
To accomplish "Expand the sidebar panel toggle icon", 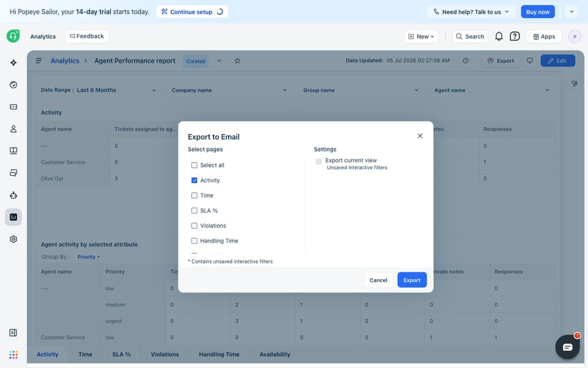I will coord(13,333).
